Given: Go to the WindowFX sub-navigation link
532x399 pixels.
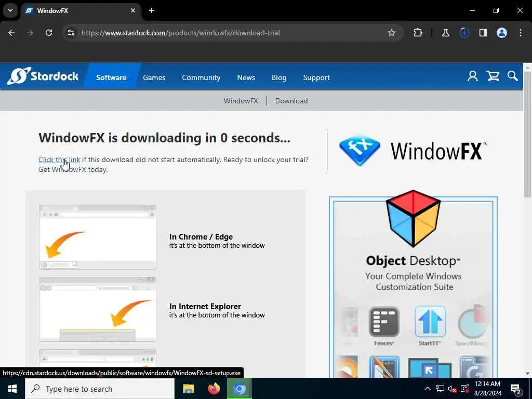Looking at the screenshot, I should (x=241, y=101).
